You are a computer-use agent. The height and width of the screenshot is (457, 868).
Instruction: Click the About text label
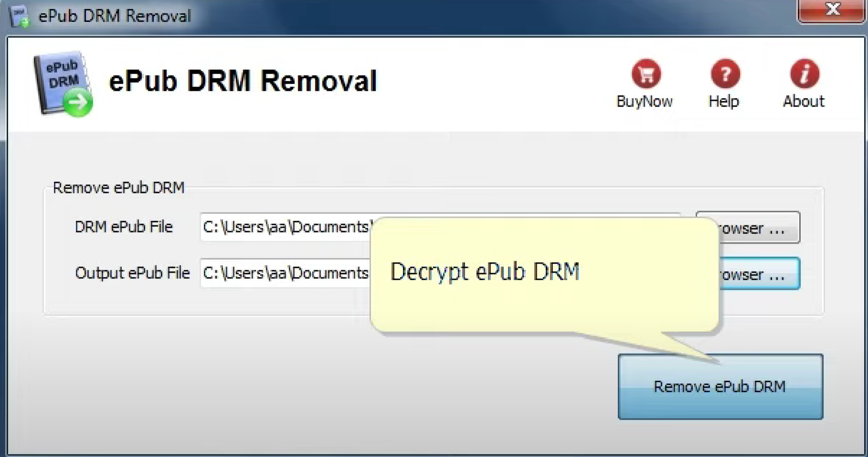point(804,101)
